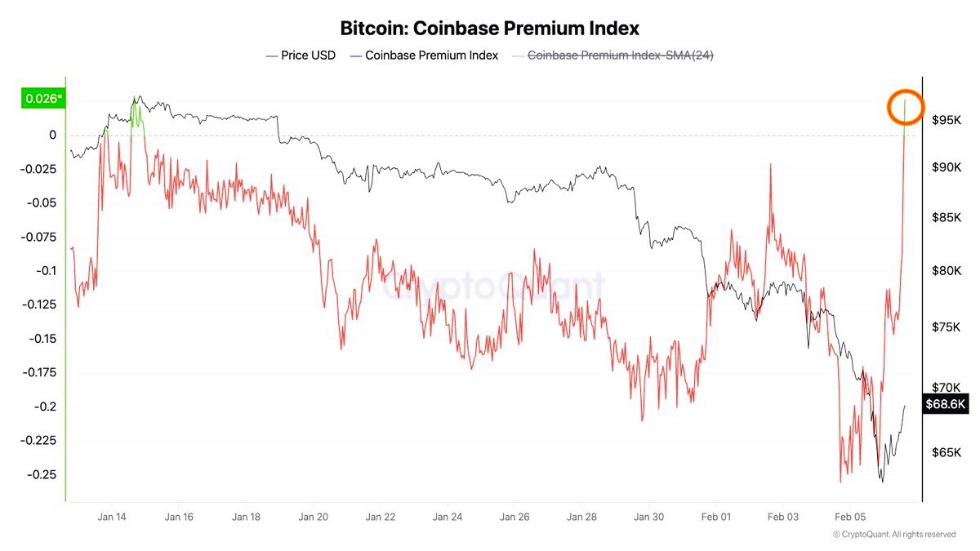Click the 0 baseline label on left axis
980x551 pixels.
(52, 135)
